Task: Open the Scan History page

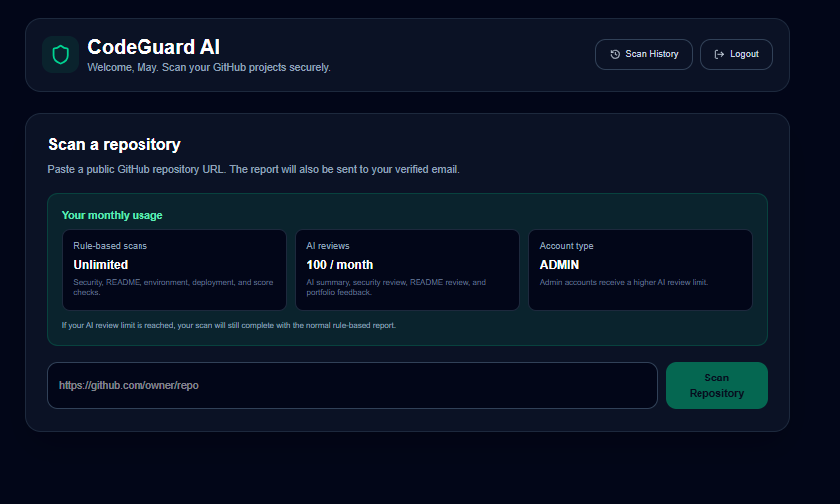Action: [644, 54]
